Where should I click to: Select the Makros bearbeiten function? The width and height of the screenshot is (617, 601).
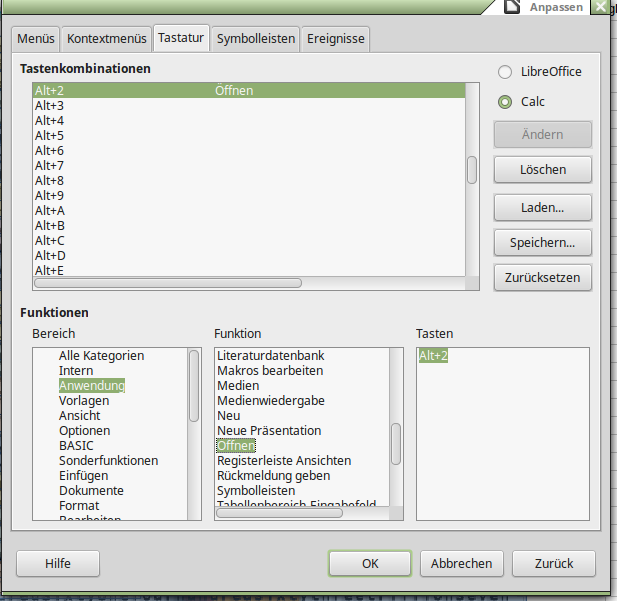pyautogui.click(x=270, y=370)
